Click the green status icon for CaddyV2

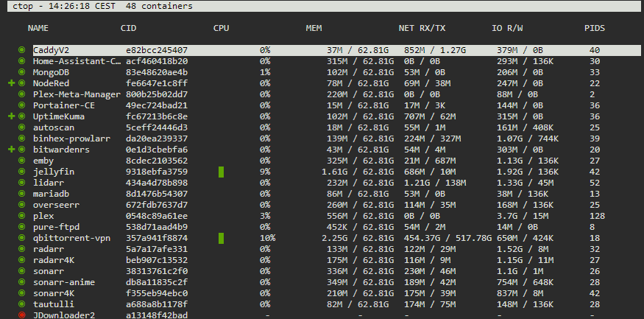(x=22, y=50)
